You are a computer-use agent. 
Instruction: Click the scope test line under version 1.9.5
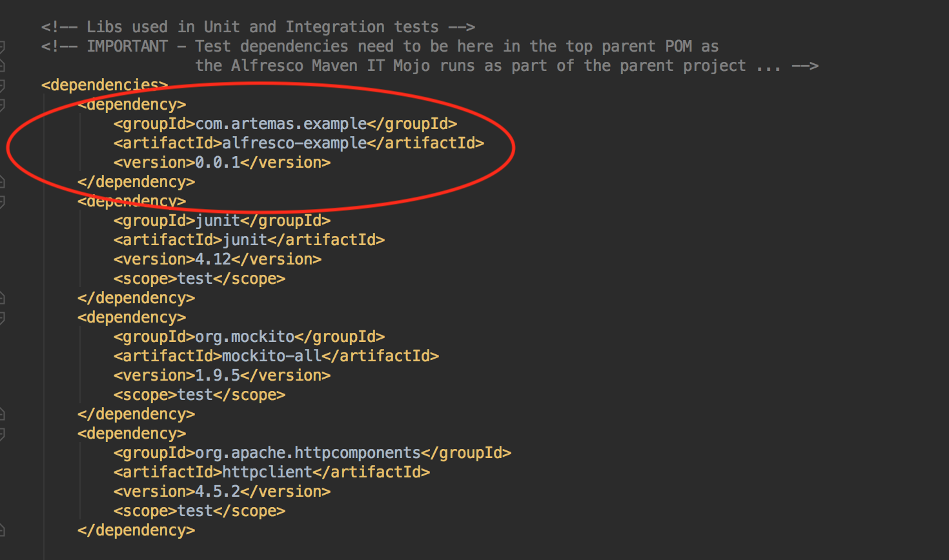tap(199, 395)
